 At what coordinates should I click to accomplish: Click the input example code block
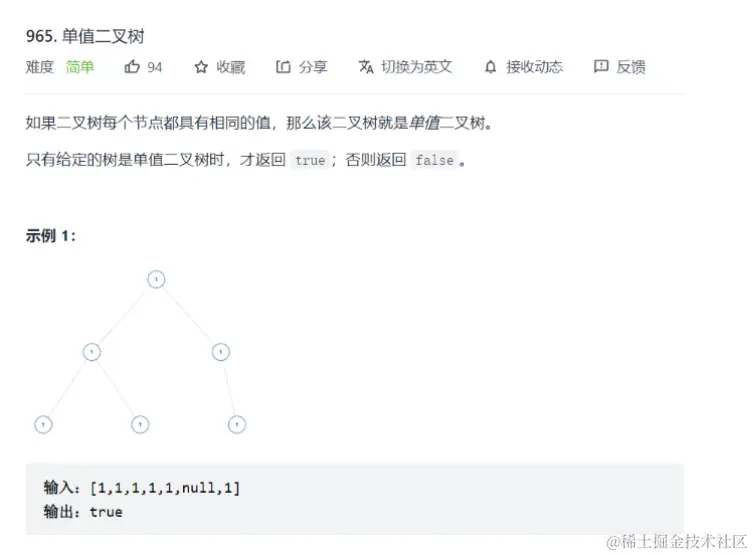354,499
